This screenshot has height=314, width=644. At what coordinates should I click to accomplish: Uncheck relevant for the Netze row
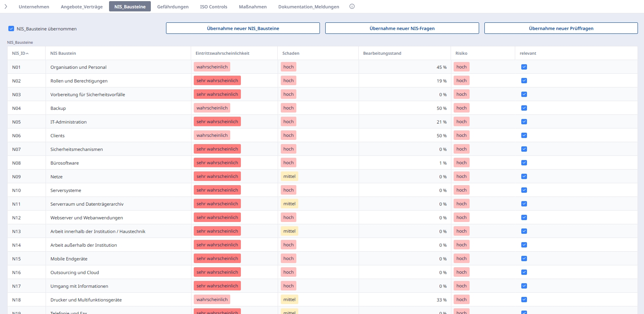pos(524,176)
